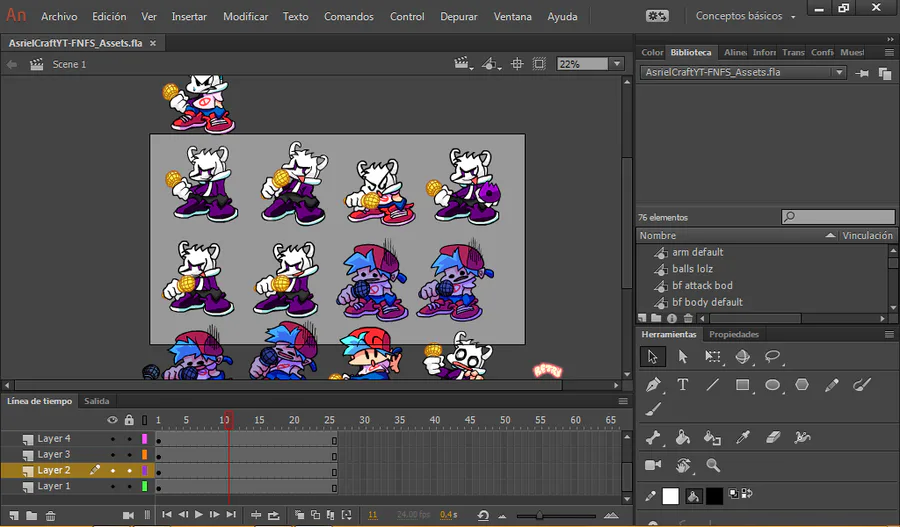Open the Modificar menu
Screen dimensions: 900x527
click(x=245, y=17)
